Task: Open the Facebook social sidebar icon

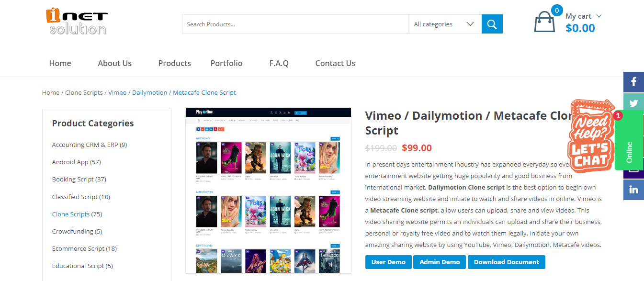Action: [x=633, y=82]
